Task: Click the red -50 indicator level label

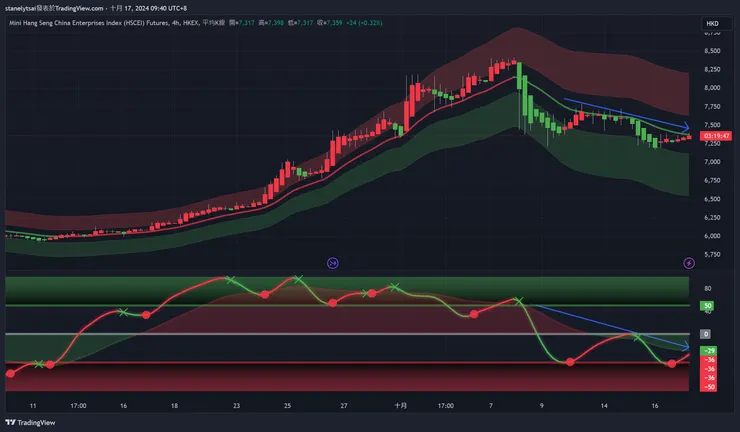Action: coord(709,387)
